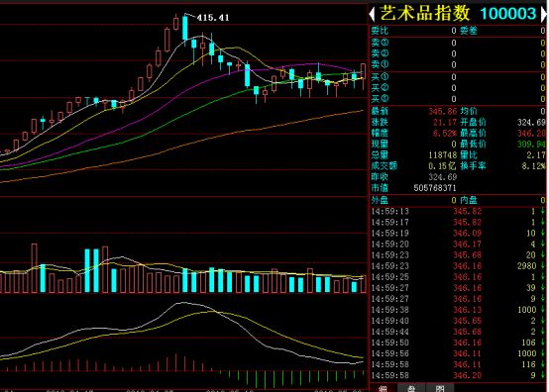Select the tallest cyan candlestick at the peak

(x=185, y=28)
